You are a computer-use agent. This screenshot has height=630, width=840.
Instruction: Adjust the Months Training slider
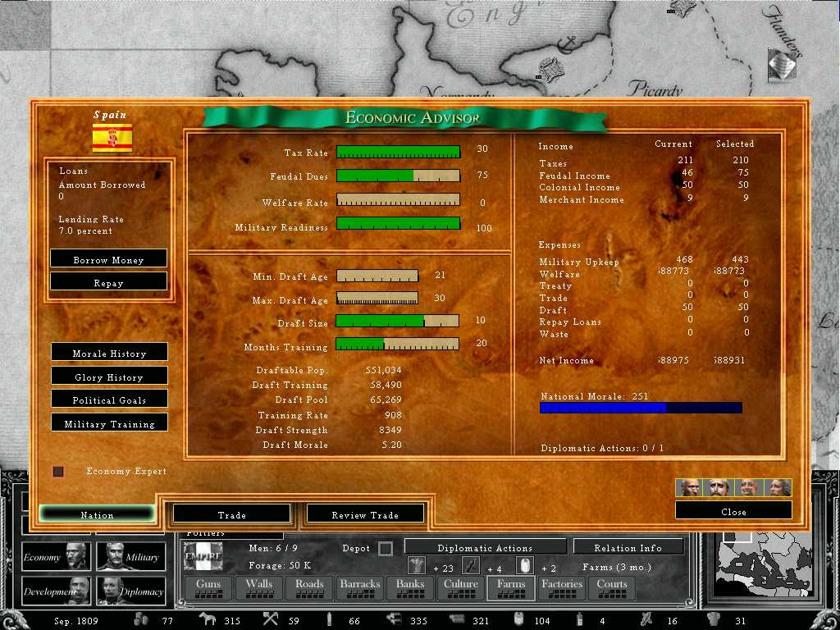(x=398, y=344)
